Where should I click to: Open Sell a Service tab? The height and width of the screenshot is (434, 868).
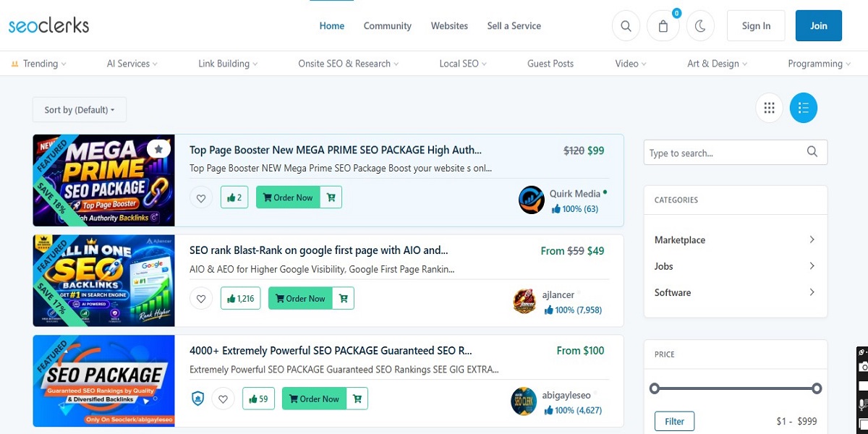tap(514, 26)
